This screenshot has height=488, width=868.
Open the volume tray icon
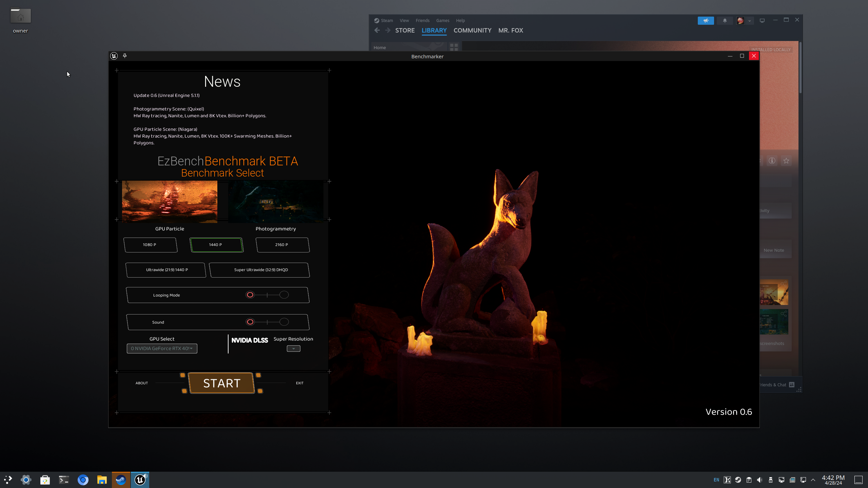759,480
